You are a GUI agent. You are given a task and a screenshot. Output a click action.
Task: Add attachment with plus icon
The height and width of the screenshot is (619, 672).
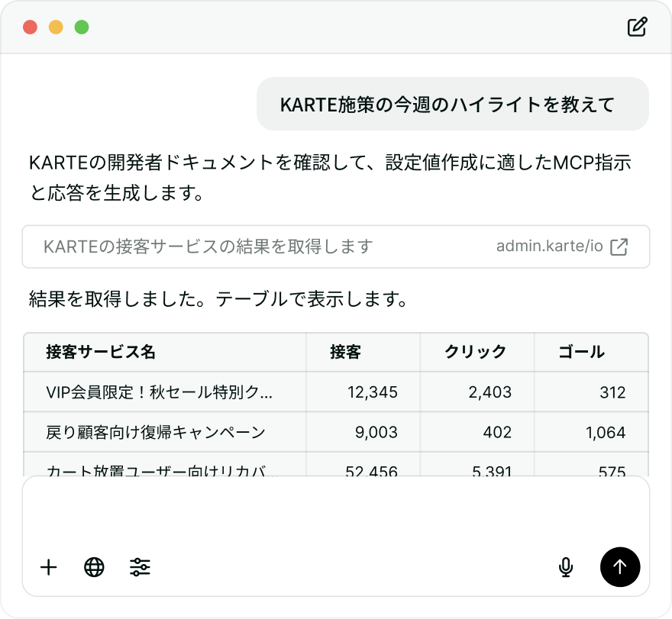point(48,567)
